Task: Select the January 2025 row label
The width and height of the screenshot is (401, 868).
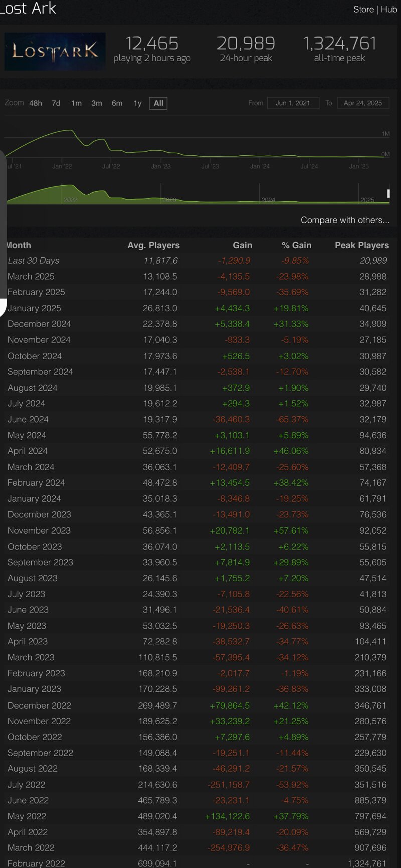Action: (34, 308)
